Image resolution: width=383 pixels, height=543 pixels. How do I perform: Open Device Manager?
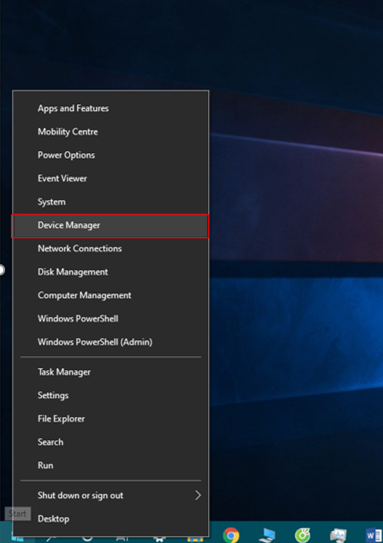(110, 225)
